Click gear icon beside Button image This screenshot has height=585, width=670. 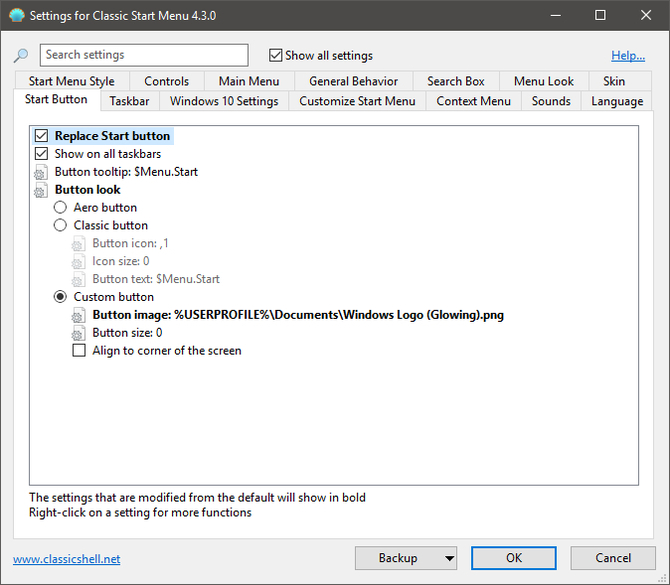pos(78,315)
